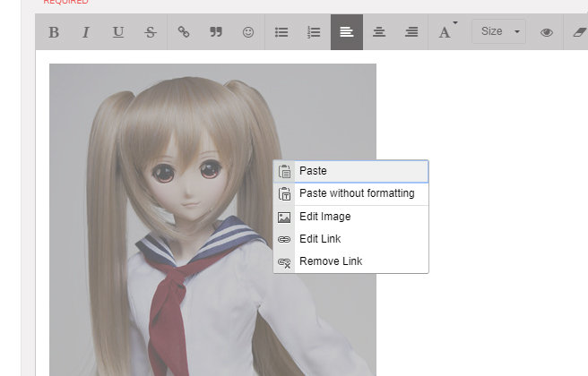Select Remove Link menu entry

coord(350,261)
